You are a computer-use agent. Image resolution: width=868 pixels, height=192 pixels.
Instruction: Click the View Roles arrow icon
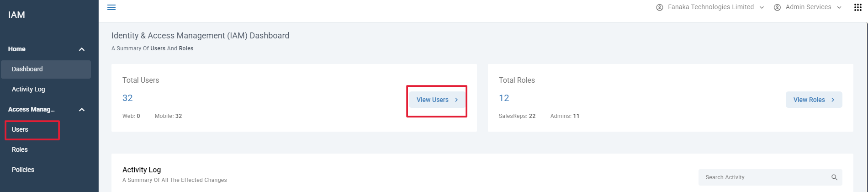(833, 100)
